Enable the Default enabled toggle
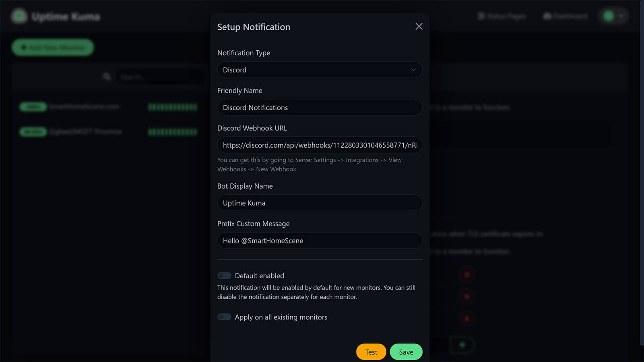Image resolution: width=644 pixels, height=362 pixels. [224, 275]
